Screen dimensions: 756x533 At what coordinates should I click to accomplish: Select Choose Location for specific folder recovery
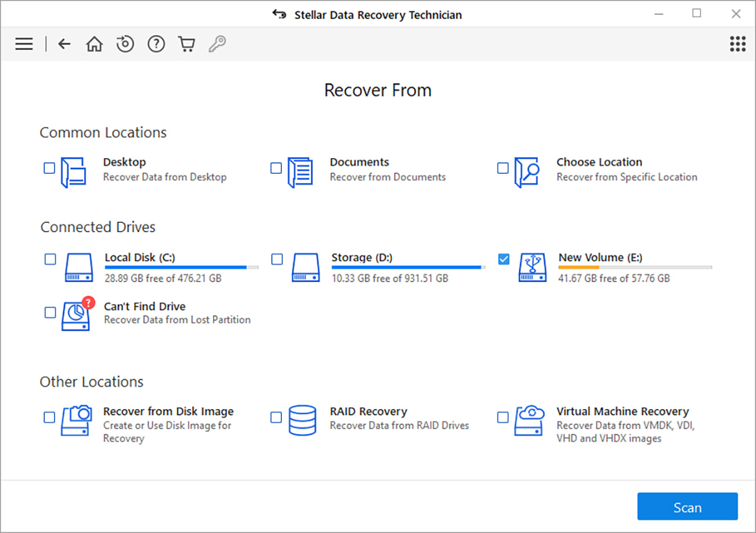pyautogui.click(x=503, y=168)
